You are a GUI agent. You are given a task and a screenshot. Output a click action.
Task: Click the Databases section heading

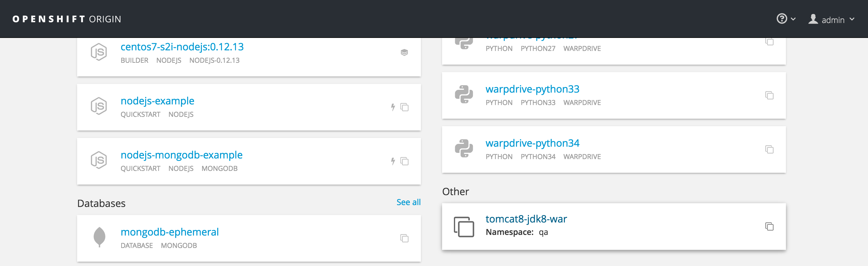click(x=101, y=203)
